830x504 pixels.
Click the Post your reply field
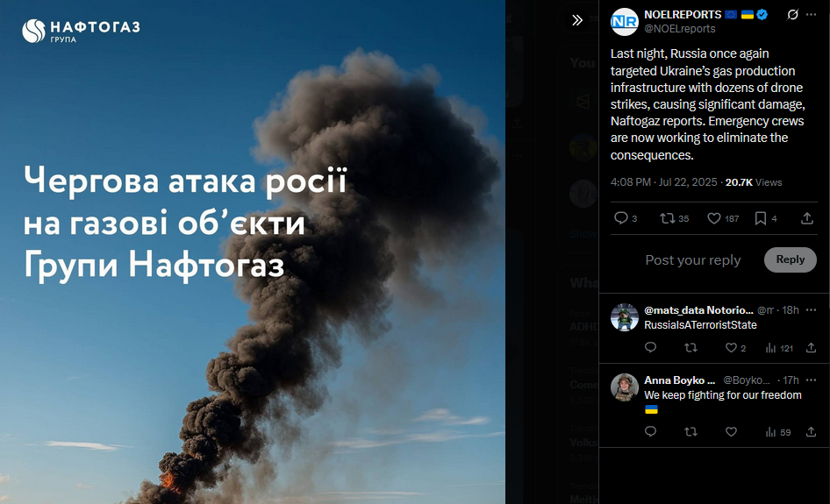click(692, 259)
